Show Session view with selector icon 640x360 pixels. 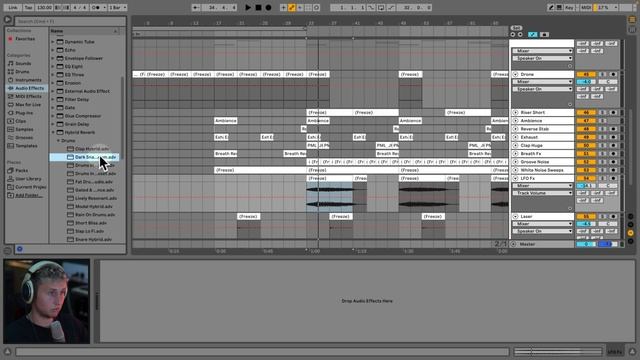click(x=632, y=29)
